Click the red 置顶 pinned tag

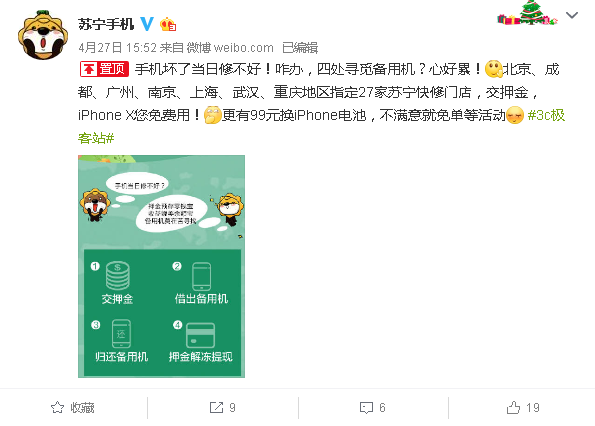[104, 69]
